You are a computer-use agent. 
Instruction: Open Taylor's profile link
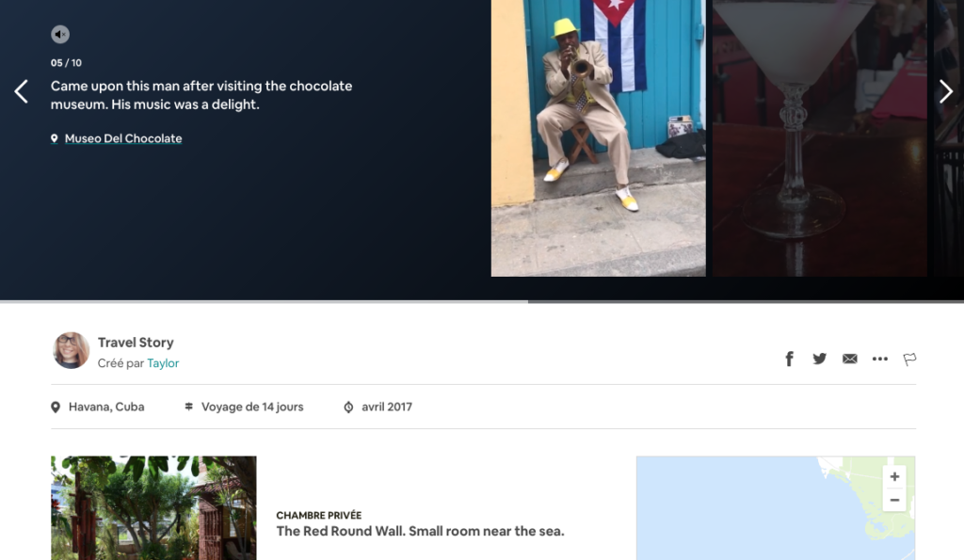[x=163, y=363]
